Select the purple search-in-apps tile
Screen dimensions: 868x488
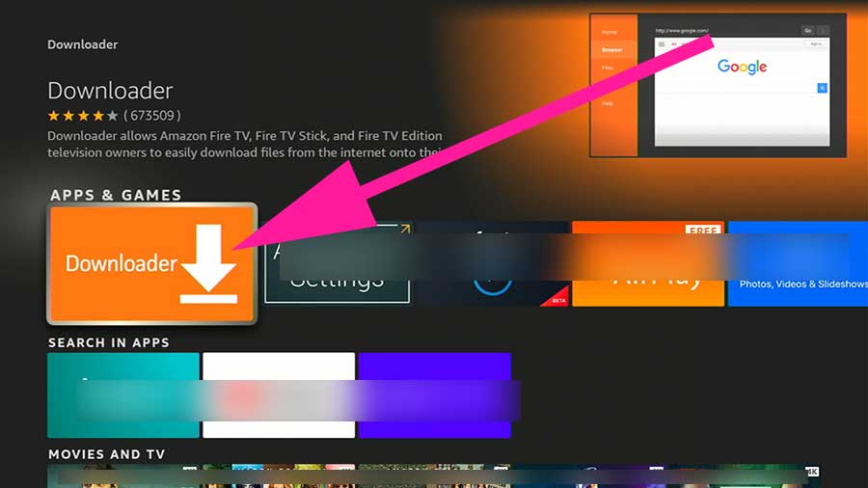point(435,395)
